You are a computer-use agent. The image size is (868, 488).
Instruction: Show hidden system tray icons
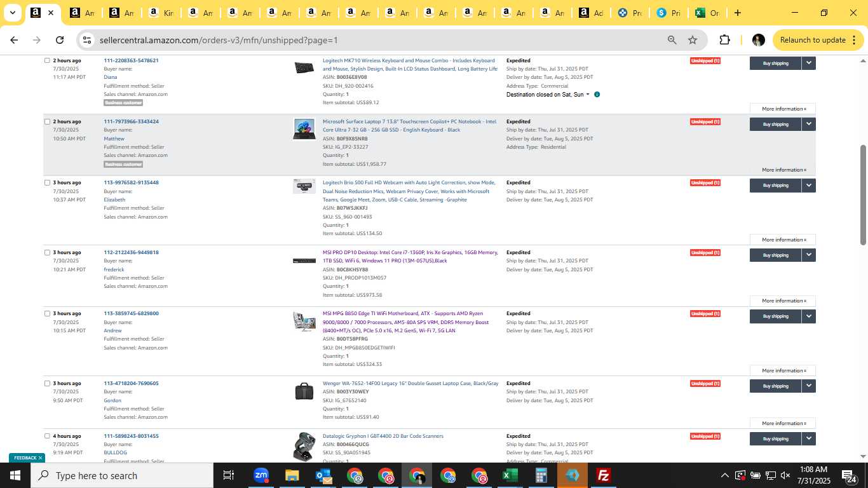pyautogui.click(x=724, y=475)
